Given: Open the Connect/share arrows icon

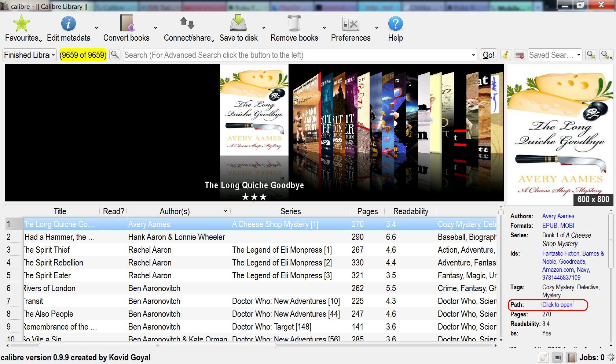Looking at the screenshot, I should coord(187,23).
